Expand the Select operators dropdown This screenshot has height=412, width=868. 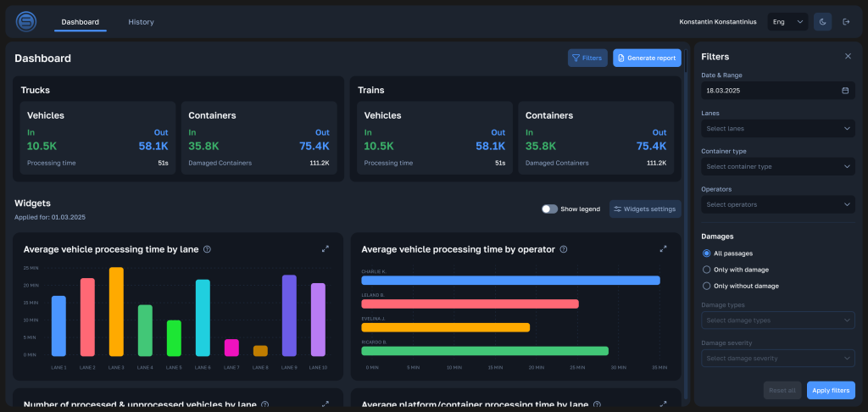coord(778,204)
